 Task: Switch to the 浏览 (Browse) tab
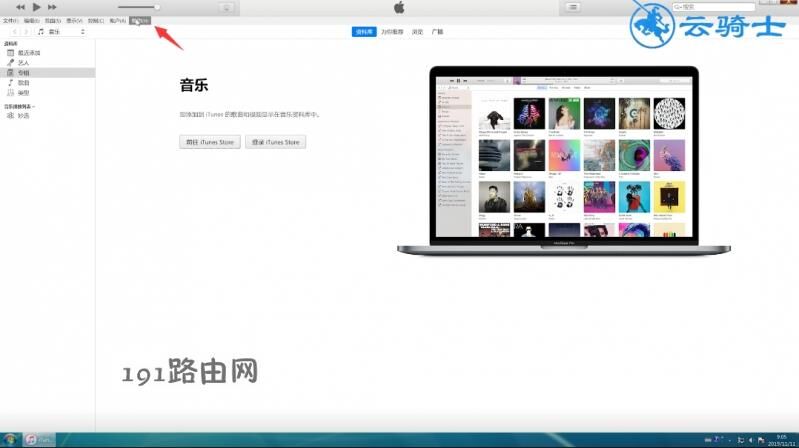click(417, 32)
